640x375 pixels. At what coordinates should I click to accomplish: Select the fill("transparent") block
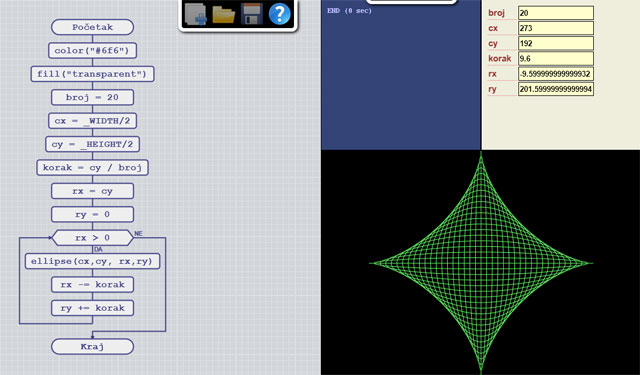coord(93,74)
